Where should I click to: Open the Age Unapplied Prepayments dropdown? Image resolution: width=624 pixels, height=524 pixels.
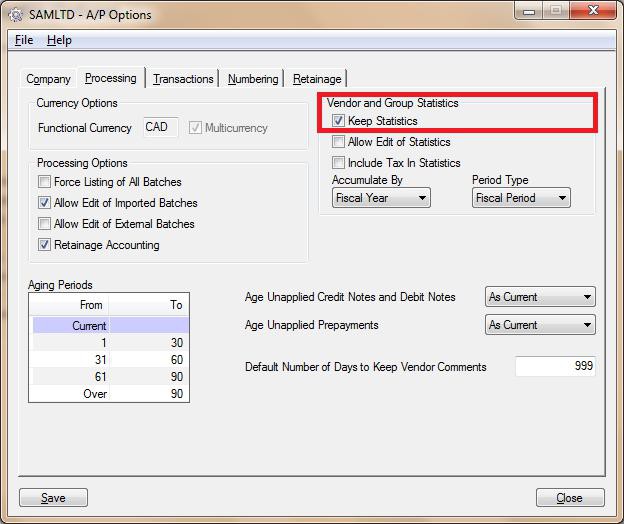coord(540,325)
